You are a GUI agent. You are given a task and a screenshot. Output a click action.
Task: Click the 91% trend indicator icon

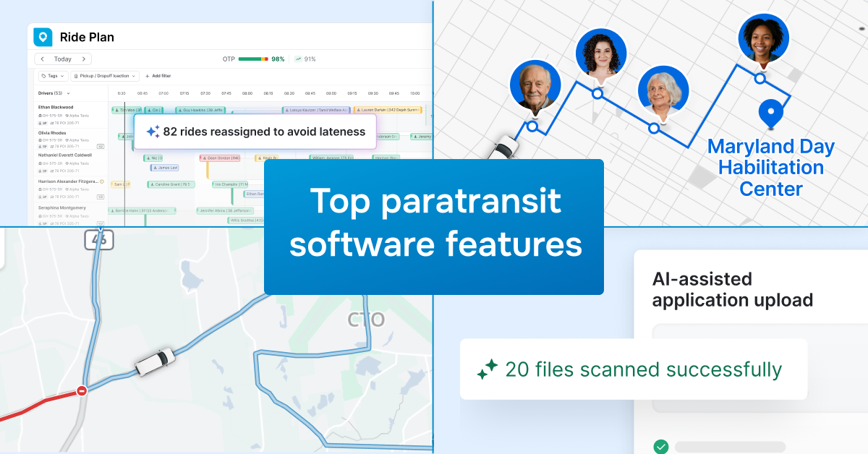[298, 59]
